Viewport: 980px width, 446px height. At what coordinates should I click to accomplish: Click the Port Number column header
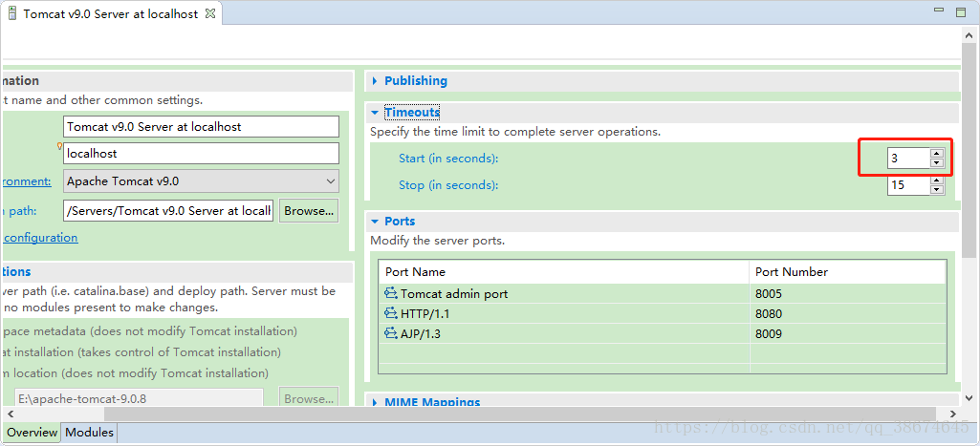847,272
